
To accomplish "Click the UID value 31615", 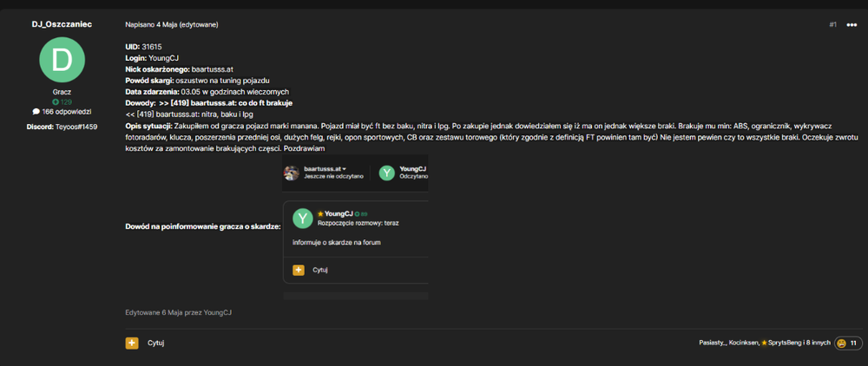I will pos(152,47).
